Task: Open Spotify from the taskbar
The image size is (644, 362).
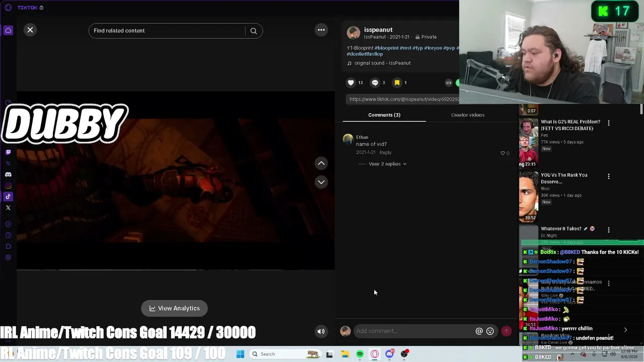Action: coord(360,354)
